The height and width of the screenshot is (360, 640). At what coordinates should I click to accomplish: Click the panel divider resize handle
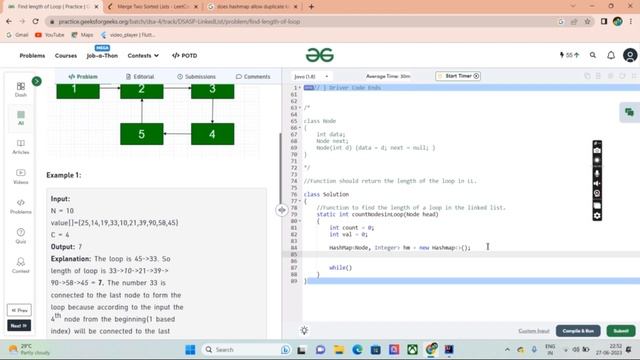click(282, 210)
